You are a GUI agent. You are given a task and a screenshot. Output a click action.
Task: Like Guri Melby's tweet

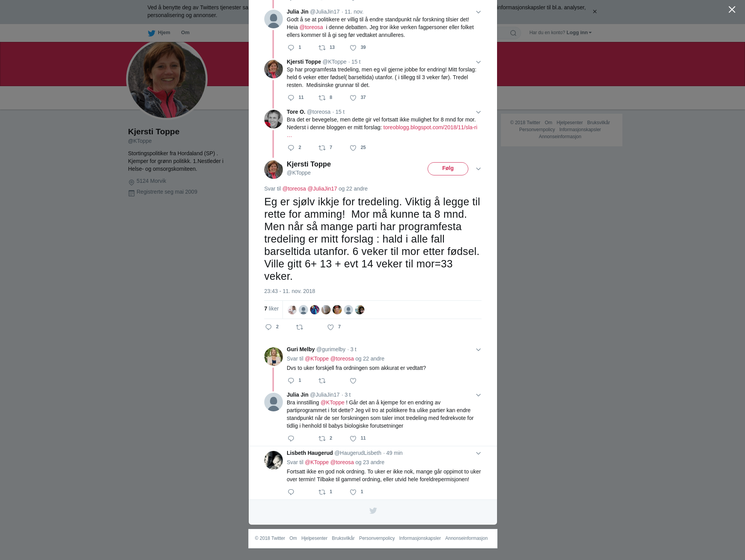tap(353, 381)
